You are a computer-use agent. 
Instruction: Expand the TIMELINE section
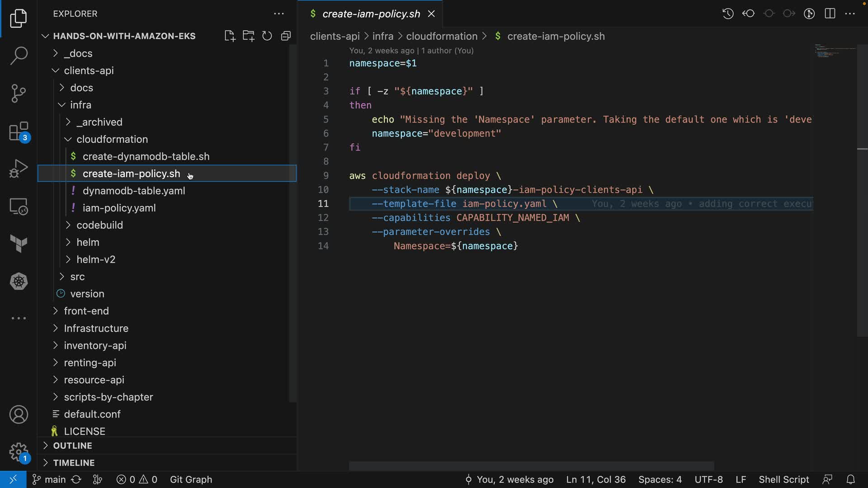(74, 463)
